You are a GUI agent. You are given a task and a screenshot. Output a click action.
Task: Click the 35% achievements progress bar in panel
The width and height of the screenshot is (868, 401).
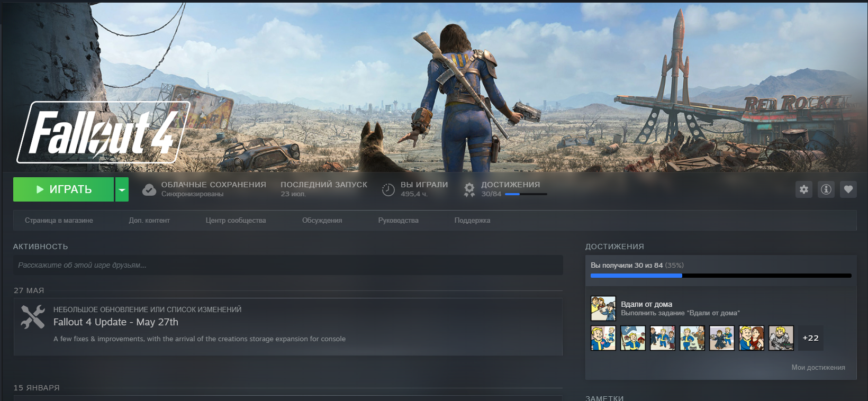tap(721, 276)
